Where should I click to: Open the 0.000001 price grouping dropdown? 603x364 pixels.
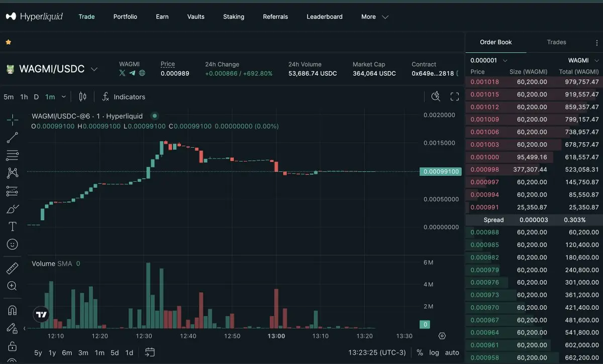tap(488, 60)
